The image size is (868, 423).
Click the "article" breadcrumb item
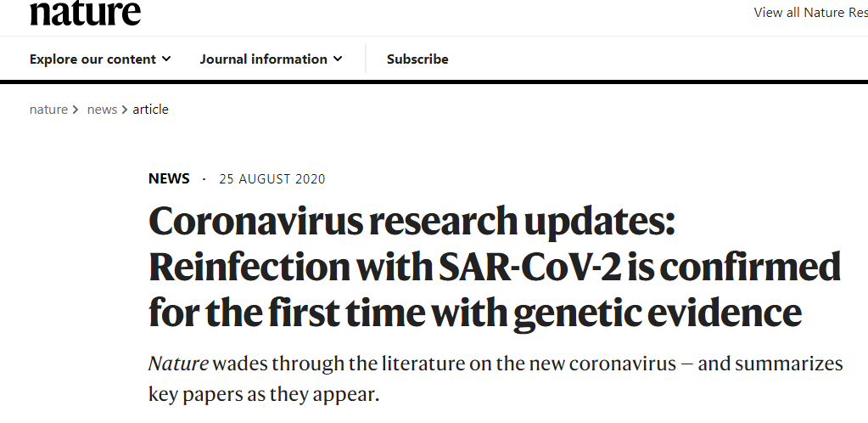(x=151, y=110)
